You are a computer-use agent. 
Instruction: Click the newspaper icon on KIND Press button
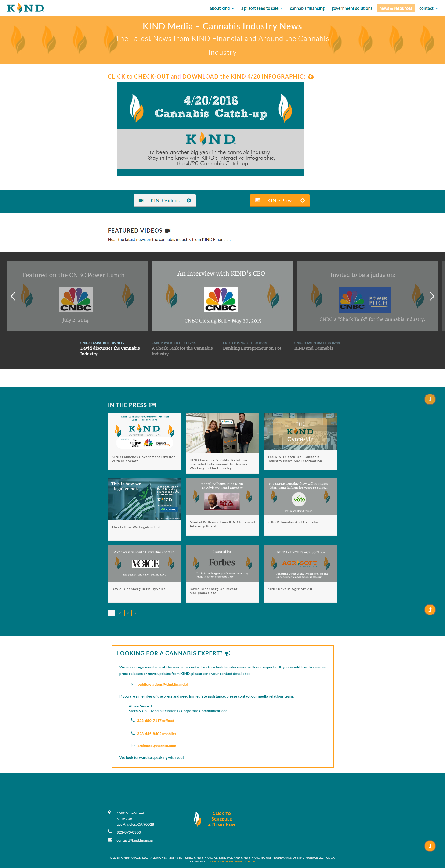tap(257, 201)
